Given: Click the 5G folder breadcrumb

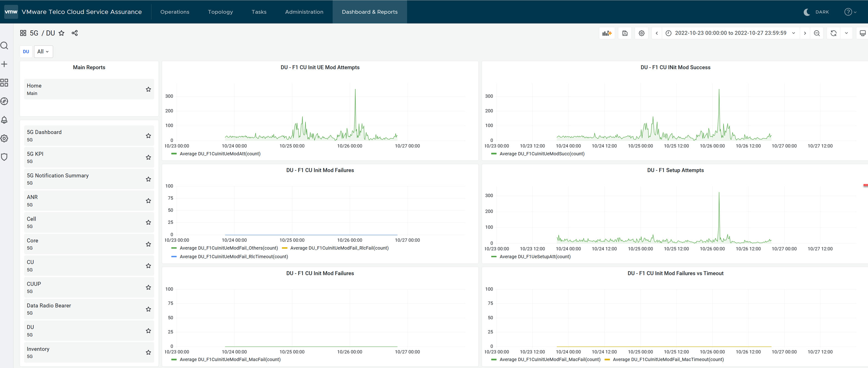Looking at the screenshot, I should coord(34,33).
